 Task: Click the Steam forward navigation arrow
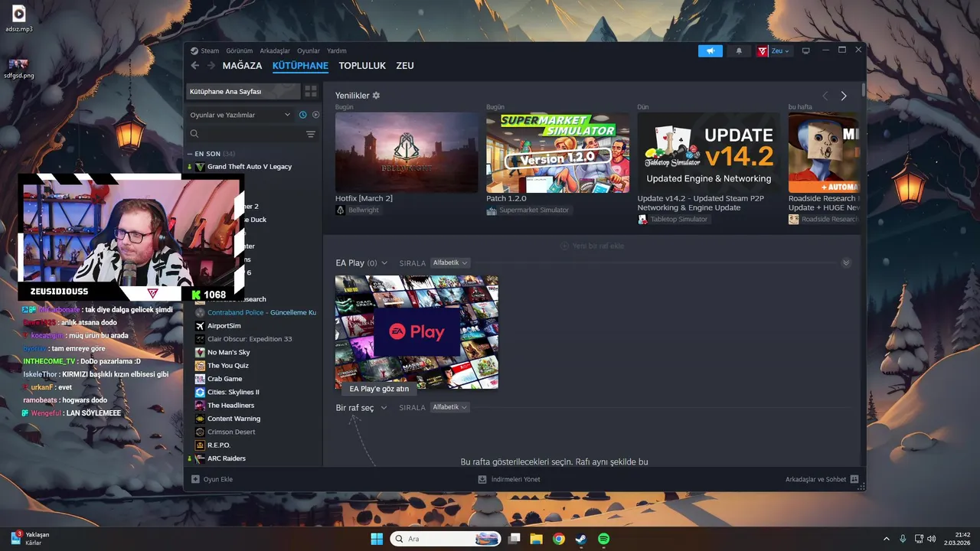pos(211,66)
